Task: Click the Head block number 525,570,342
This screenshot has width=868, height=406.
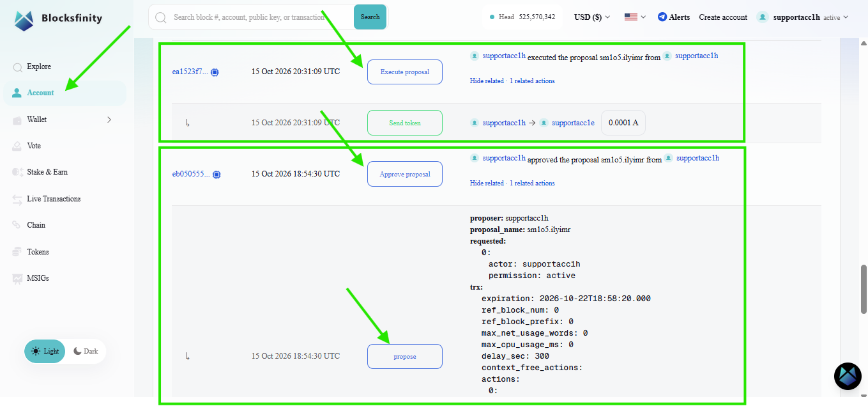Action: coord(537,17)
